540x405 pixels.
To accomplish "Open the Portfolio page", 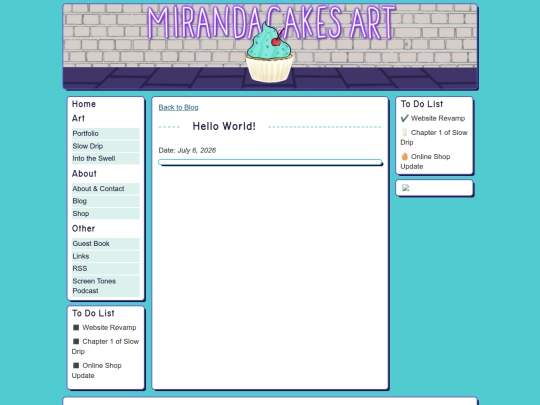I will coord(105,133).
